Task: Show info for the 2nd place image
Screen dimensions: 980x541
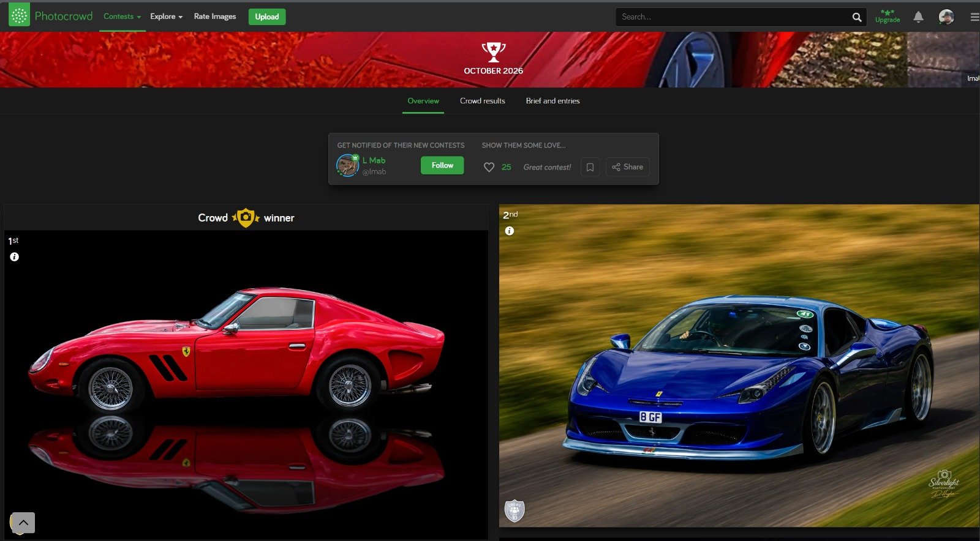Action: click(x=509, y=231)
